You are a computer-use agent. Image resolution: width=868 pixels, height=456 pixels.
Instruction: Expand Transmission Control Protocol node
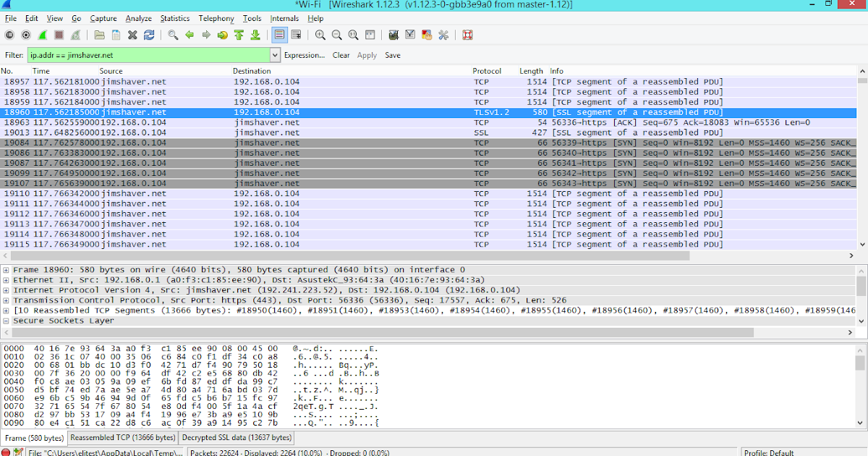point(7,300)
